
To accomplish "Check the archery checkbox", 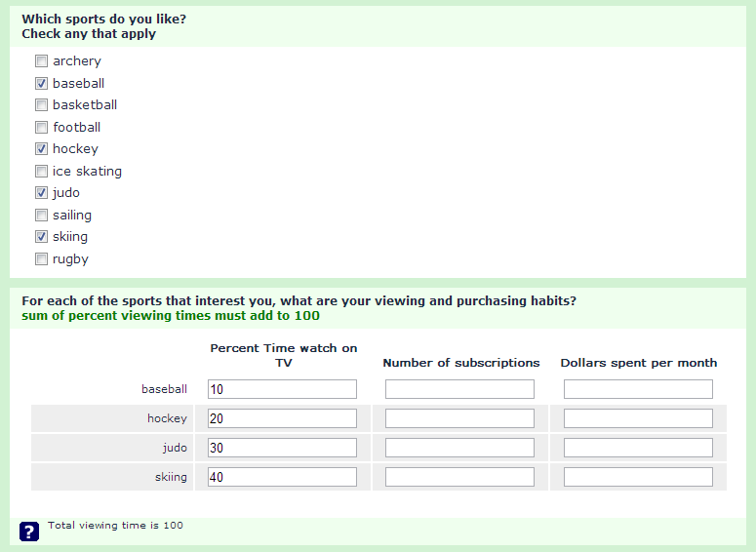I will coord(42,61).
